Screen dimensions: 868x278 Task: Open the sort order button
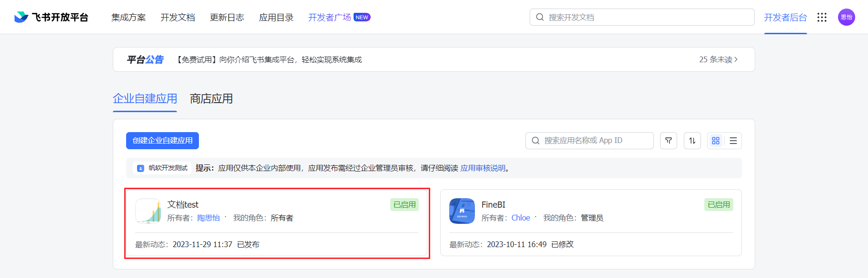pyautogui.click(x=692, y=141)
